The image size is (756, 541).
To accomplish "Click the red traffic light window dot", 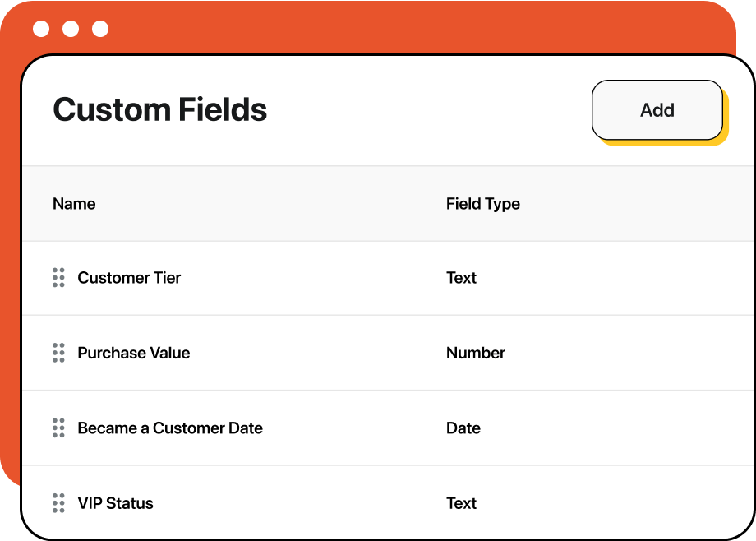I will pos(42,27).
